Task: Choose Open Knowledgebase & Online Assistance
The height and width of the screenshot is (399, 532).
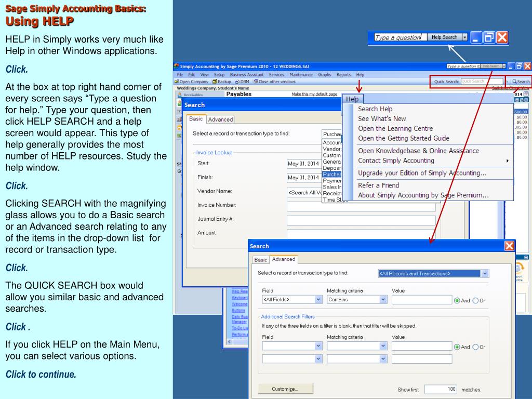Action: pyautogui.click(x=419, y=151)
